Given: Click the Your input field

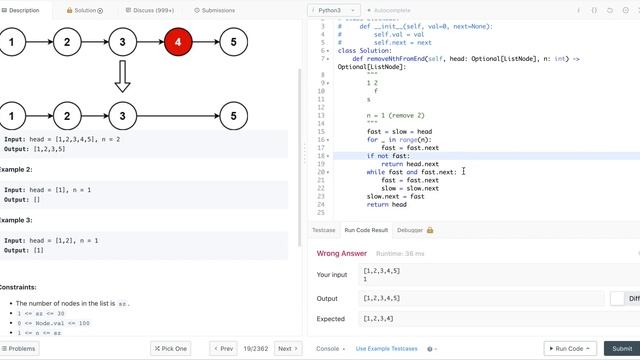Looking at the screenshot, I should [499, 275].
